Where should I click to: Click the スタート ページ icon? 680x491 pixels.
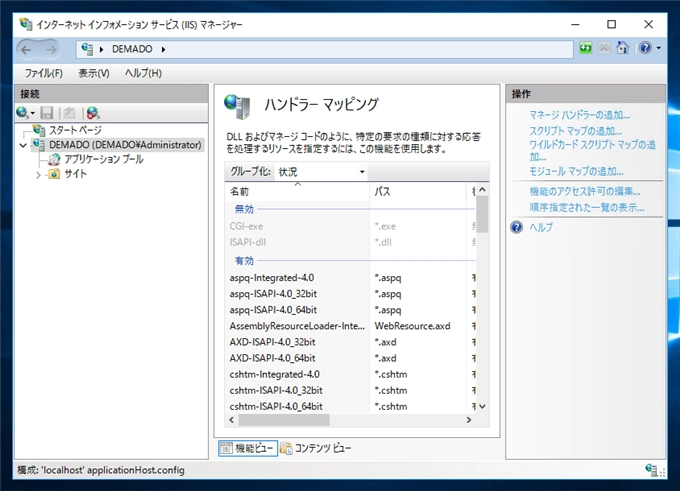(39, 130)
